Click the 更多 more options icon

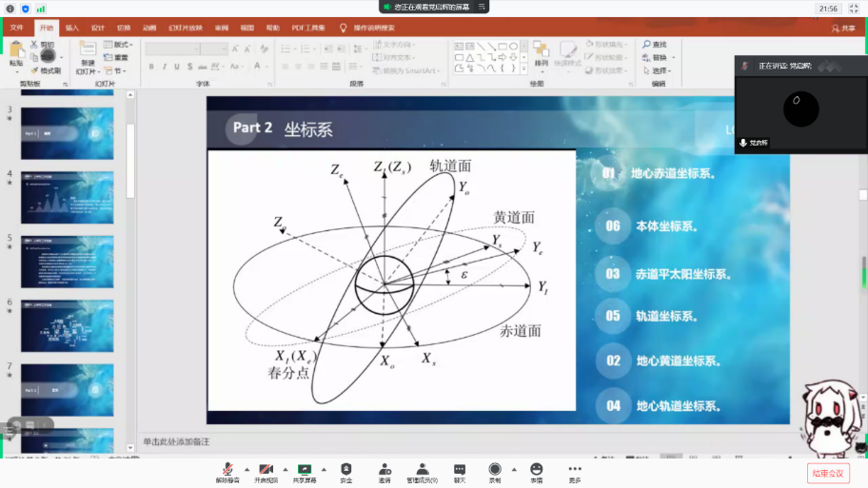tap(575, 469)
